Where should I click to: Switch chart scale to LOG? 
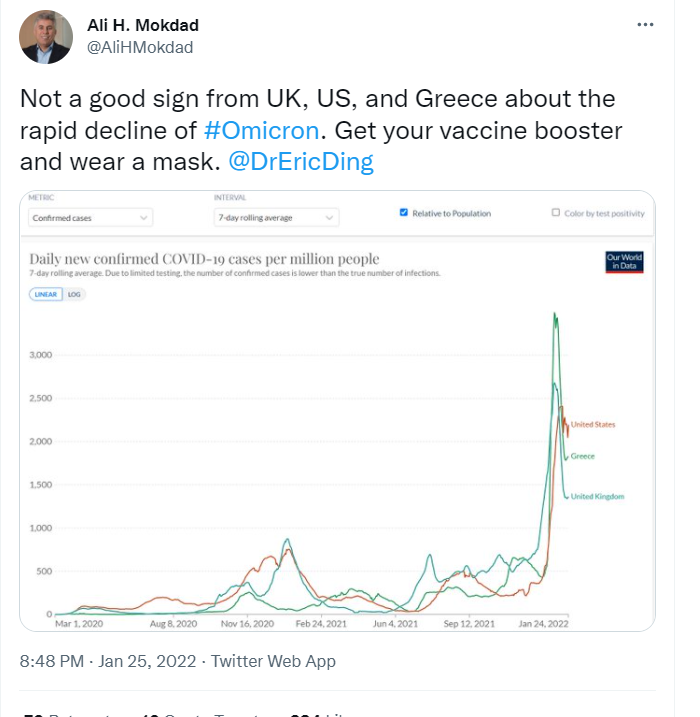(76, 294)
